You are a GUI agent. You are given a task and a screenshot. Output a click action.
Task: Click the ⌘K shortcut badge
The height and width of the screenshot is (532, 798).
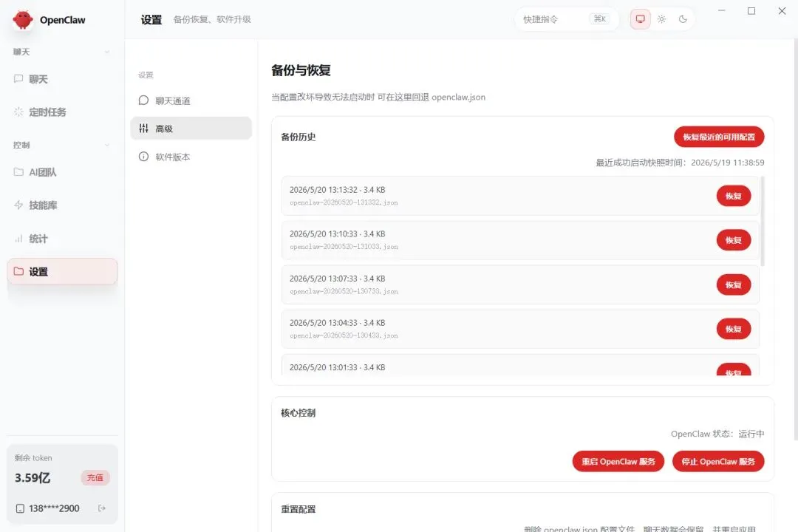(600, 18)
